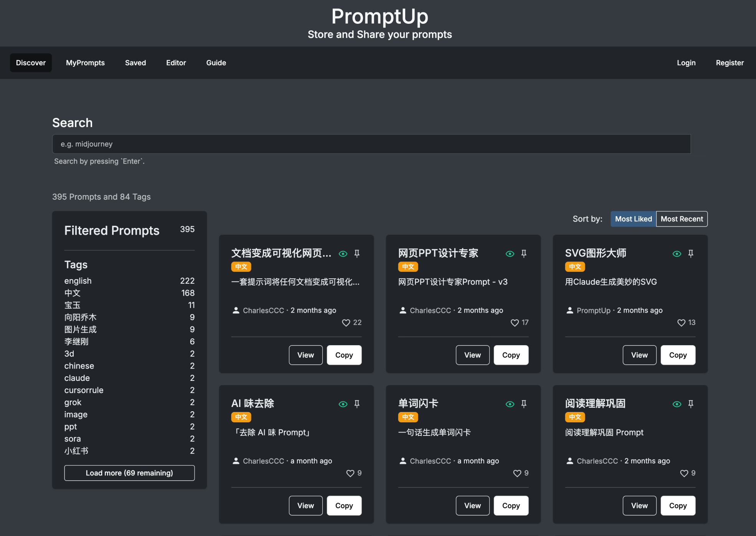Filter by the 3d tag
This screenshot has width=756, height=536.
click(129, 354)
